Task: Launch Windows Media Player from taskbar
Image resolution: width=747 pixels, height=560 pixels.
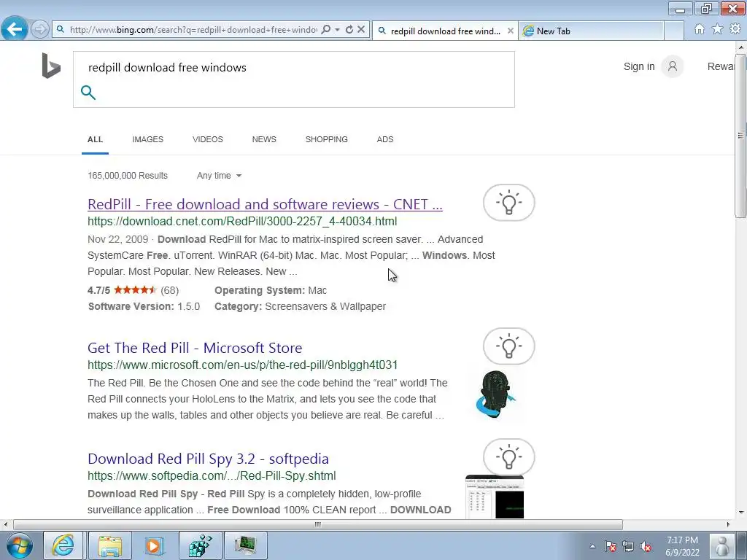Action: pyautogui.click(x=155, y=545)
